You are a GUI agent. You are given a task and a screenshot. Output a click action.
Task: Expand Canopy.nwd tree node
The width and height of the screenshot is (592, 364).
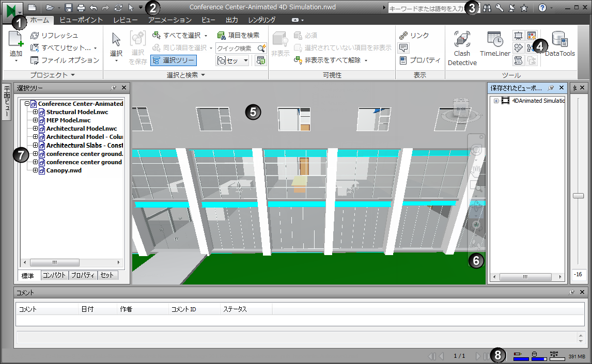click(x=35, y=170)
